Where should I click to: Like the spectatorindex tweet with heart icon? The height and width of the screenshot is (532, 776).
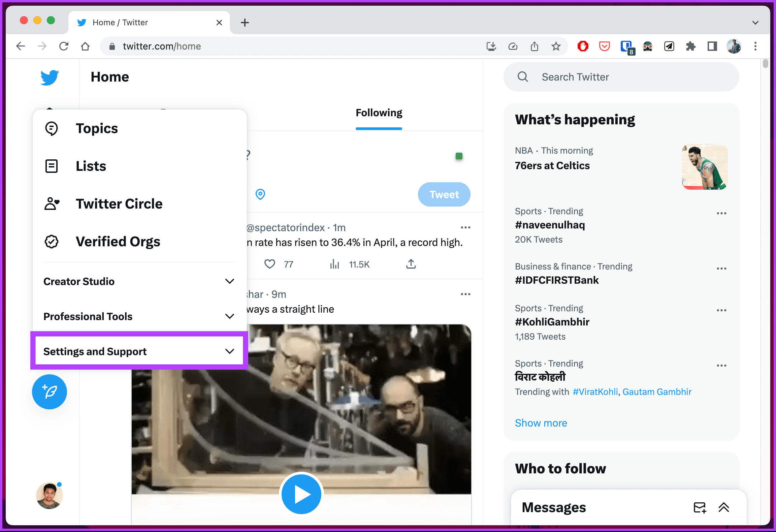(x=269, y=264)
